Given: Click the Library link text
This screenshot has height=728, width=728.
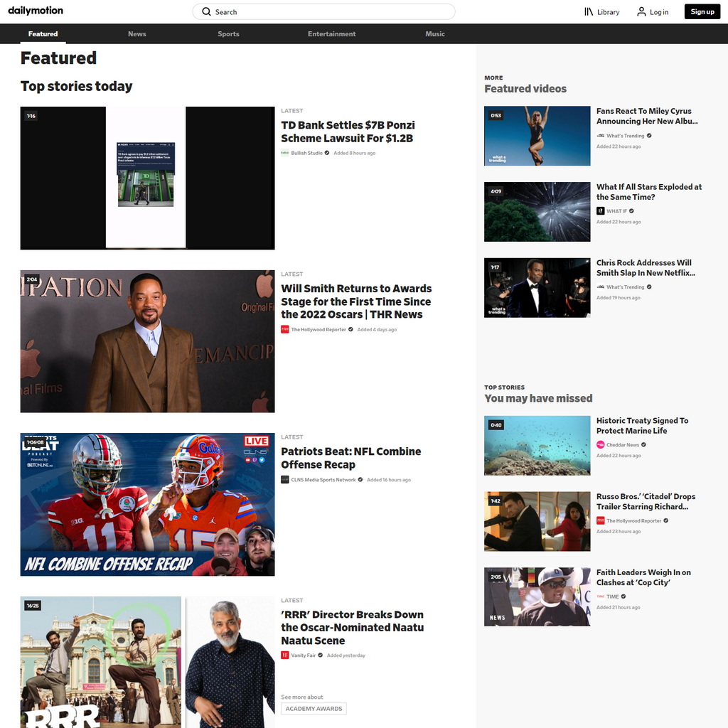Looking at the screenshot, I should [x=609, y=12].
